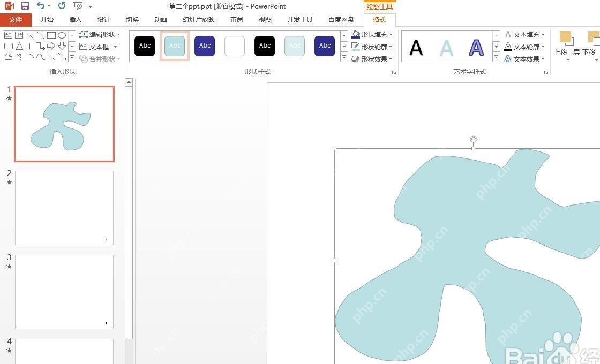Screen dimensions: 600x364
Task: Select the triangle shape in gallery
Action: 19,46
